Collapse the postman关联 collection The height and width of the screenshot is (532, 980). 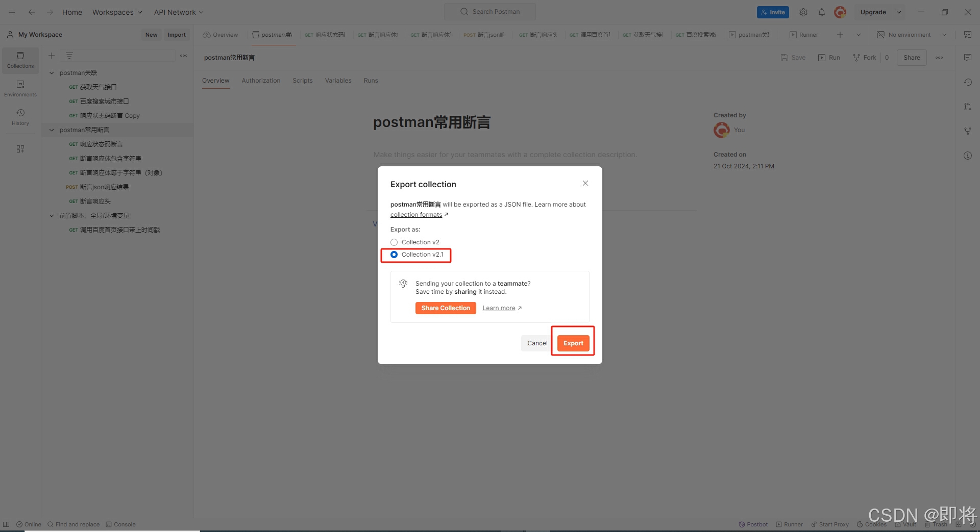point(52,73)
